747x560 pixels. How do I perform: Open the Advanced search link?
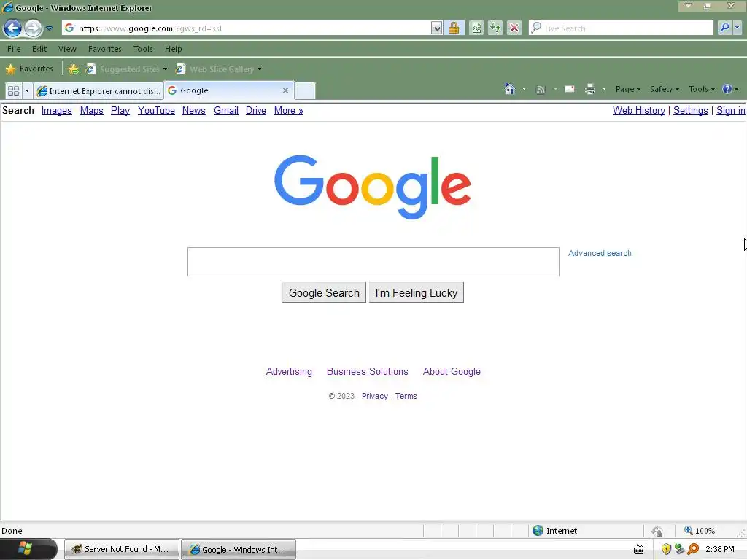[600, 253]
